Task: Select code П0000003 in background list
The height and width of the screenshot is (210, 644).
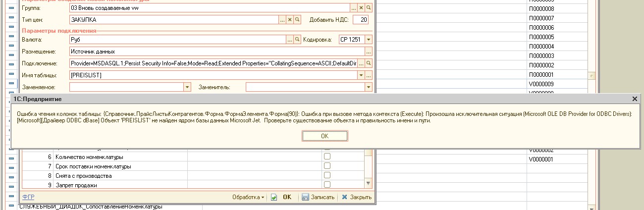Action: tap(541, 56)
